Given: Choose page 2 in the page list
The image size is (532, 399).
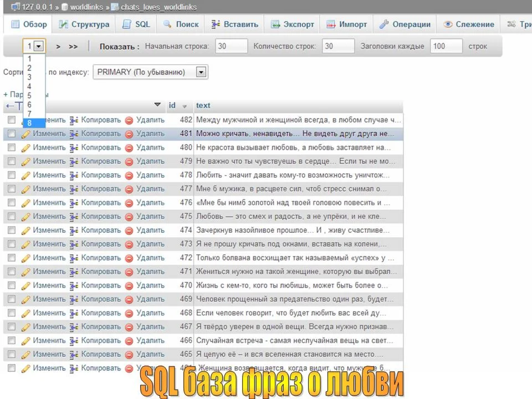Looking at the screenshot, I should (34, 68).
